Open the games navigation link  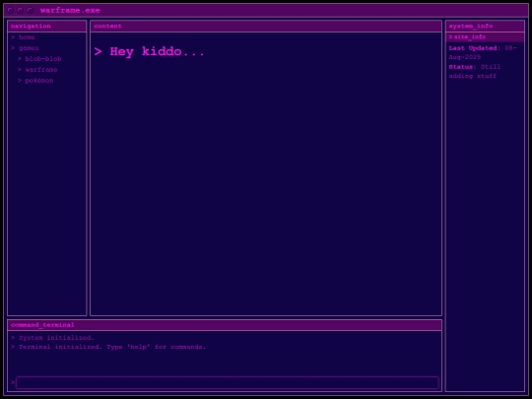(29, 48)
